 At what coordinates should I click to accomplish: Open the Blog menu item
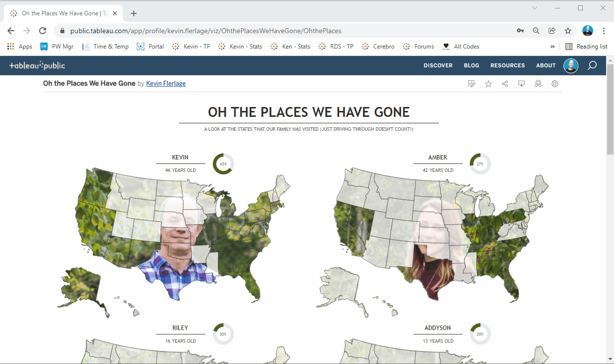(x=471, y=65)
